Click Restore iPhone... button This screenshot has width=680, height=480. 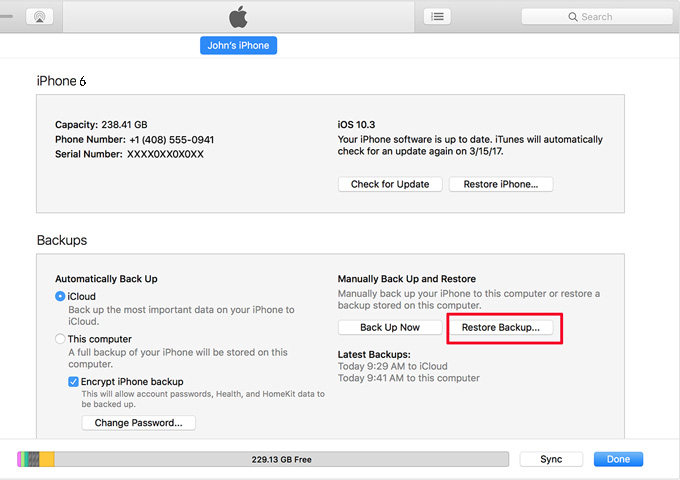coord(501,184)
